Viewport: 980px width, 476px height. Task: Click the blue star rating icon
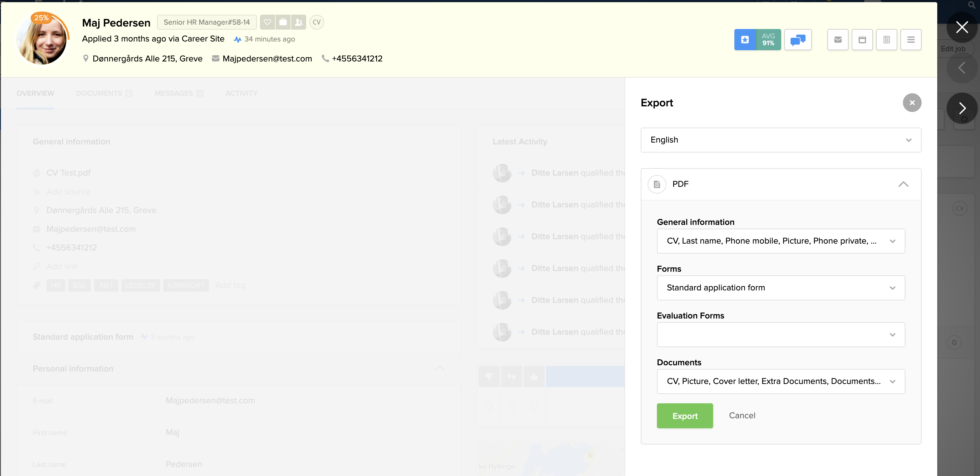pyautogui.click(x=744, y=40)
